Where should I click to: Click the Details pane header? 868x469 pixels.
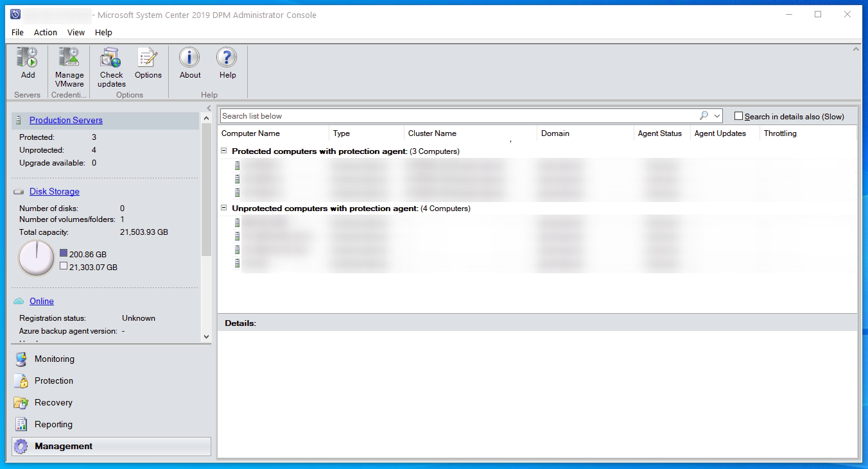tap(537, 323)
